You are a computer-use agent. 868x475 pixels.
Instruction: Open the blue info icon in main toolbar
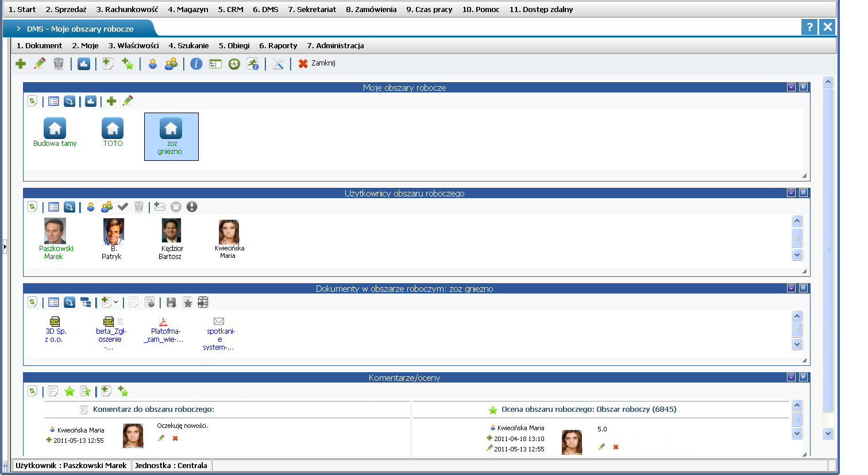coord(196,64)
